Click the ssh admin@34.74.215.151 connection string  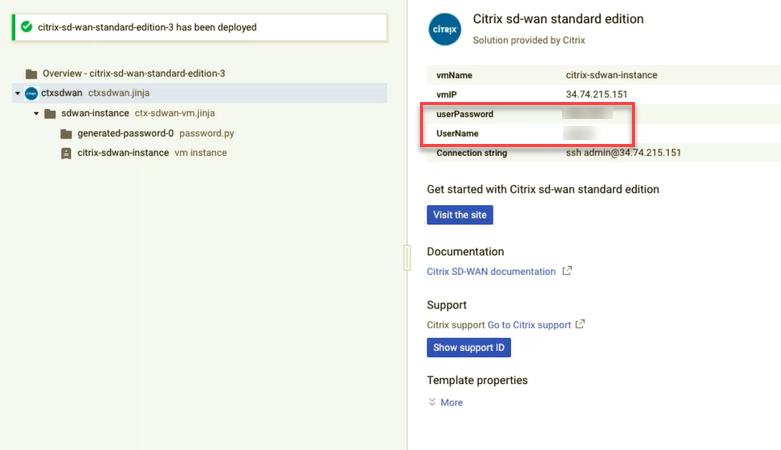tap(623, 152)
